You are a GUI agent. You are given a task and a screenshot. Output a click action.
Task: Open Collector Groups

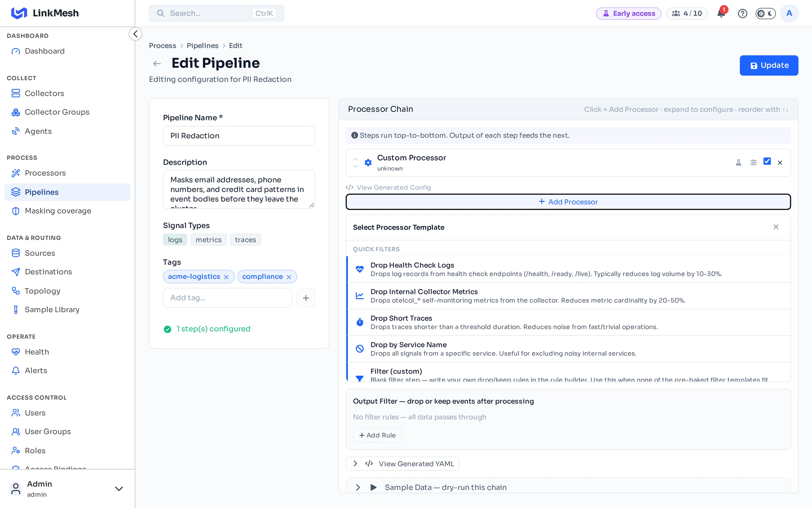pyautogui.click(x=67, y=112)
